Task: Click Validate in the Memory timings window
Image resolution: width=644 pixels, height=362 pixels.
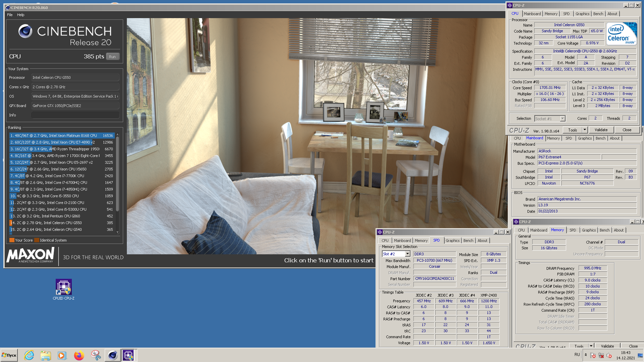Action: (607, 346)
